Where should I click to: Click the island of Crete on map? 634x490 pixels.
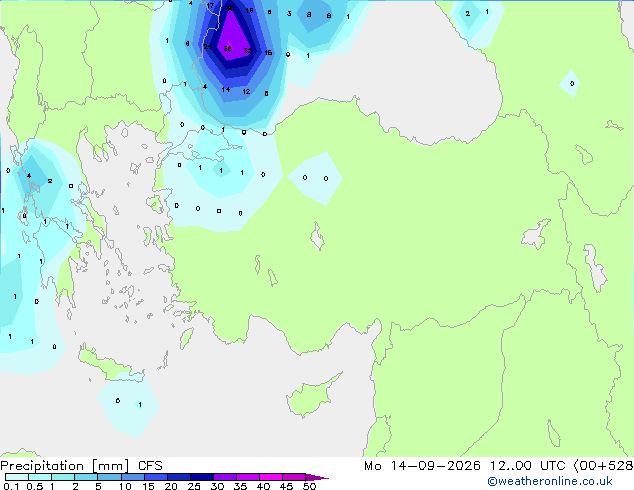(109, 364)
